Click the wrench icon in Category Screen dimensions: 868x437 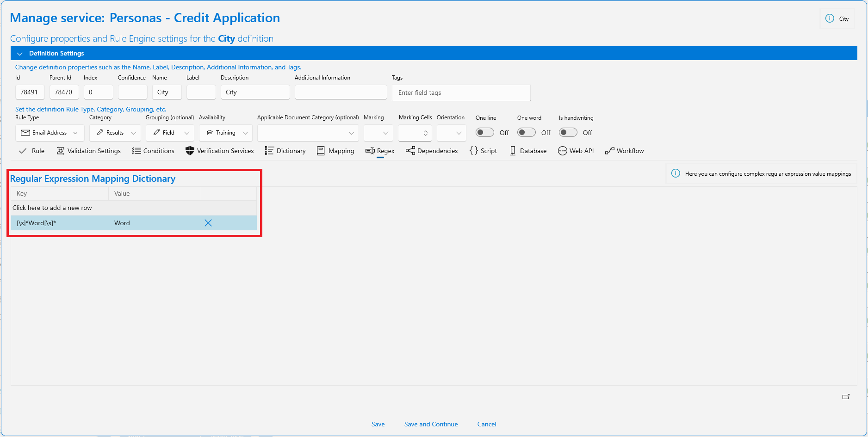coord(100,133)
